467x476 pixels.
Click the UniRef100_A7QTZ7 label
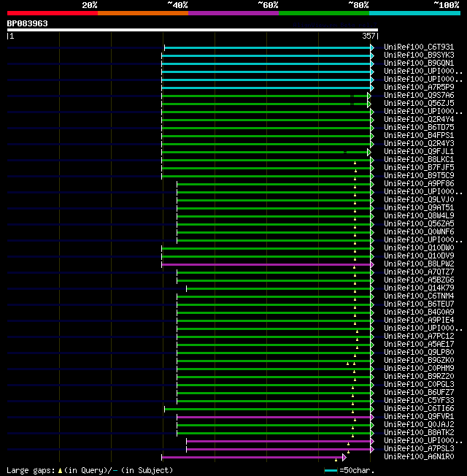pos(419,272)
